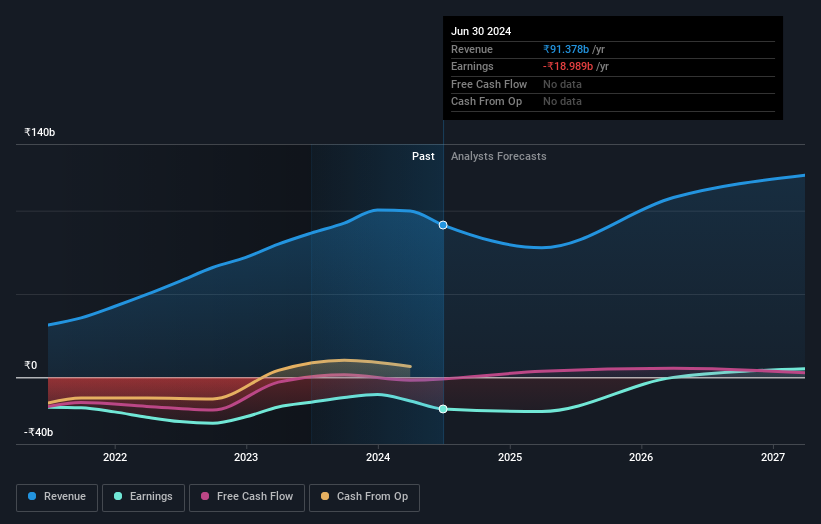This screenshot has width=821, height=524.
Task: Click the Jun 30 2024 tooltip date
Action: 481,31
